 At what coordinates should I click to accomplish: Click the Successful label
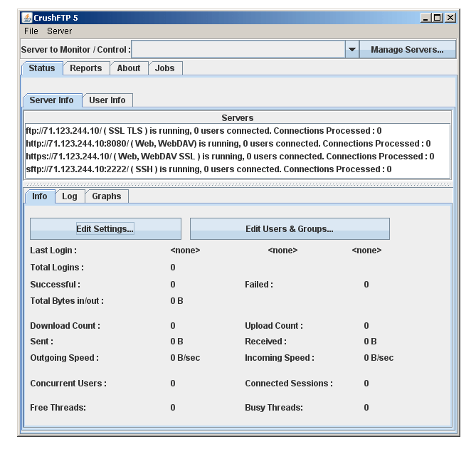point(55,285)
